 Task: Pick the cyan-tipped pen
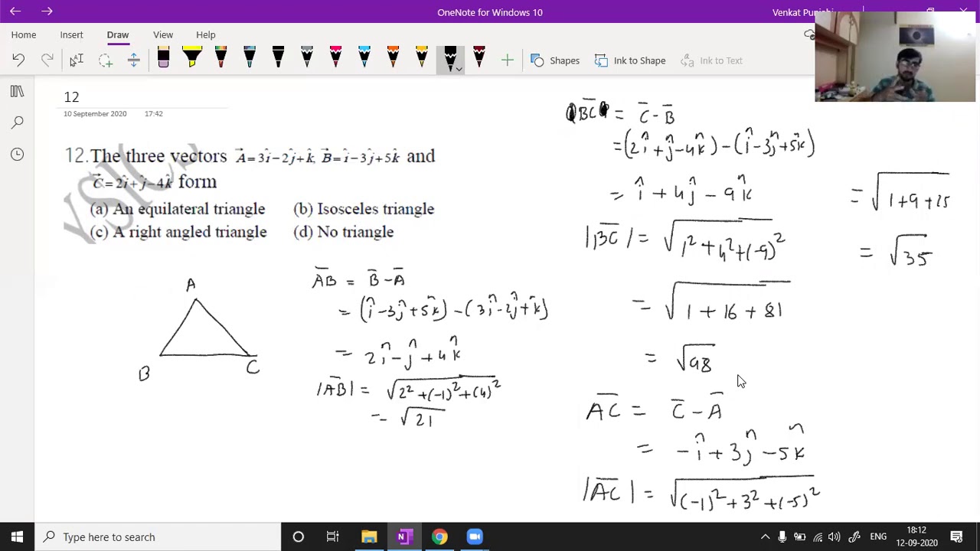click(364, 58)
